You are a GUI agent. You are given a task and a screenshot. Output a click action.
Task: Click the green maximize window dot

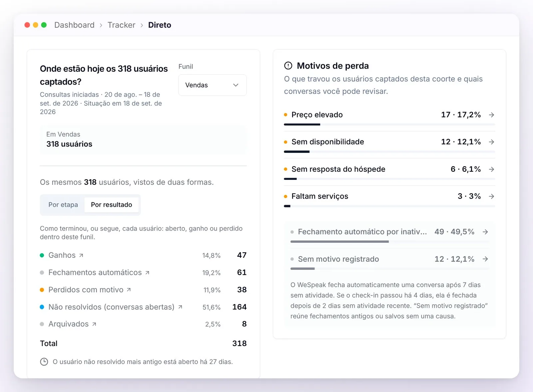pos(44,25)
